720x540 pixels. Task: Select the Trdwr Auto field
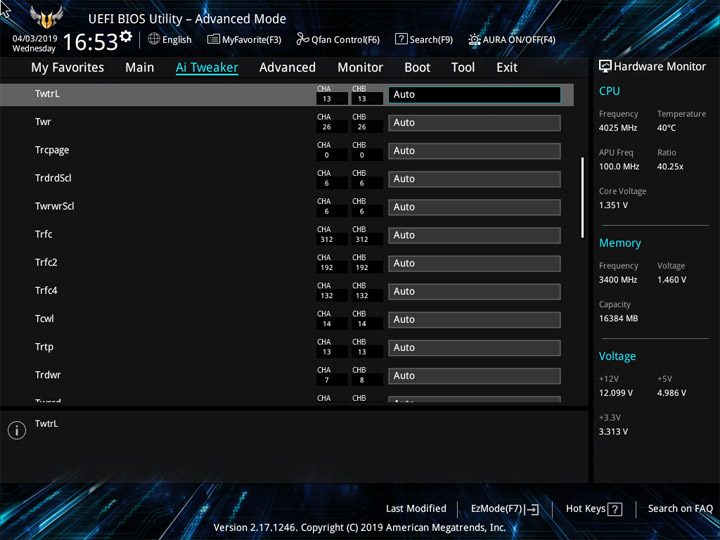click(474, 376)
